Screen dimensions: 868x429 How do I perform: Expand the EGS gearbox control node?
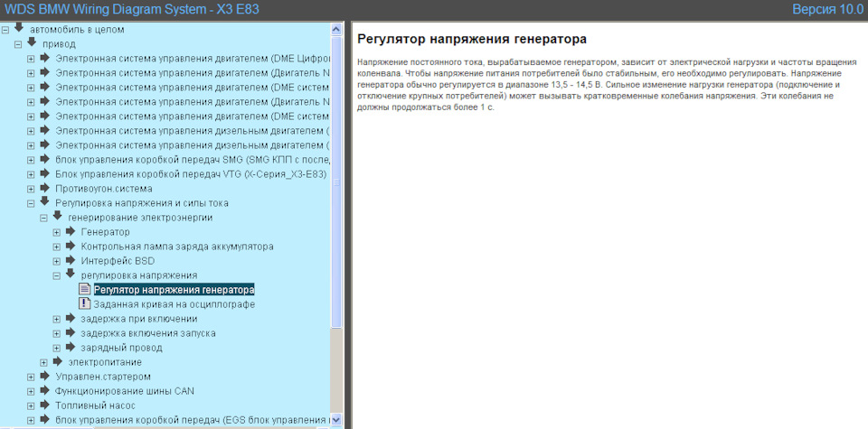(x=31, y=420)
